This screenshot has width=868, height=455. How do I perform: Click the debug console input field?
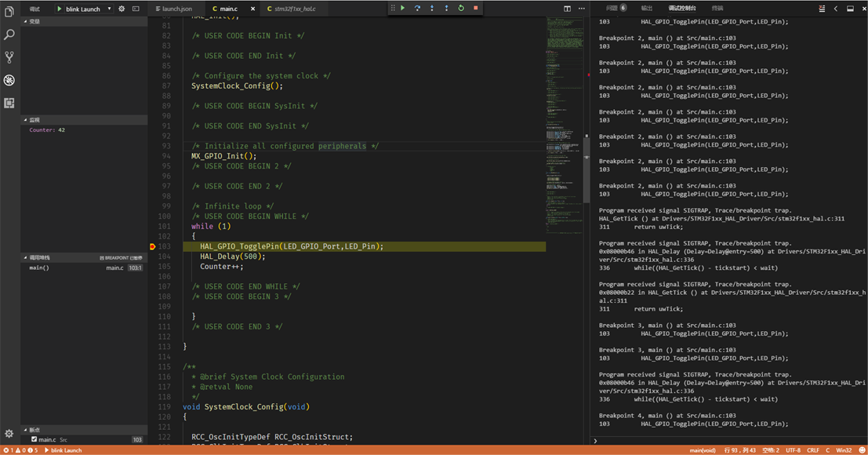tap(732, 441)
